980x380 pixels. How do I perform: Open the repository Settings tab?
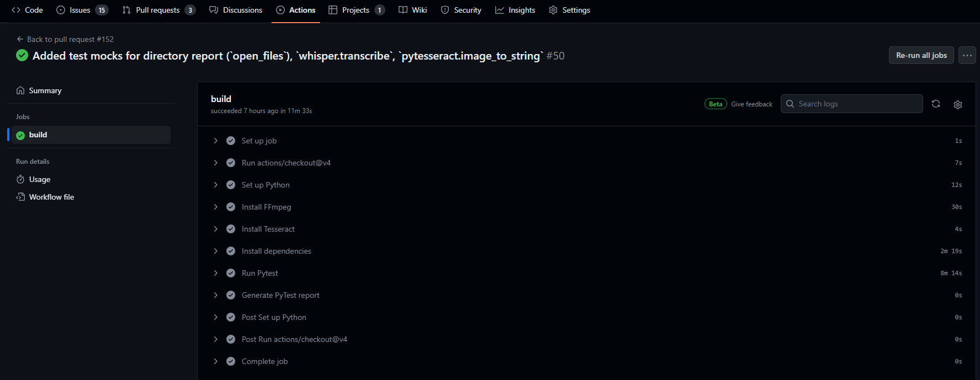569,10
